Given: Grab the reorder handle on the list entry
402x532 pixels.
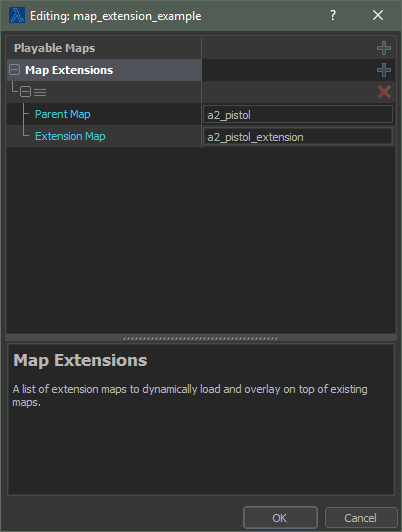Looking at the screenshot, I should [x=40, y=92].
